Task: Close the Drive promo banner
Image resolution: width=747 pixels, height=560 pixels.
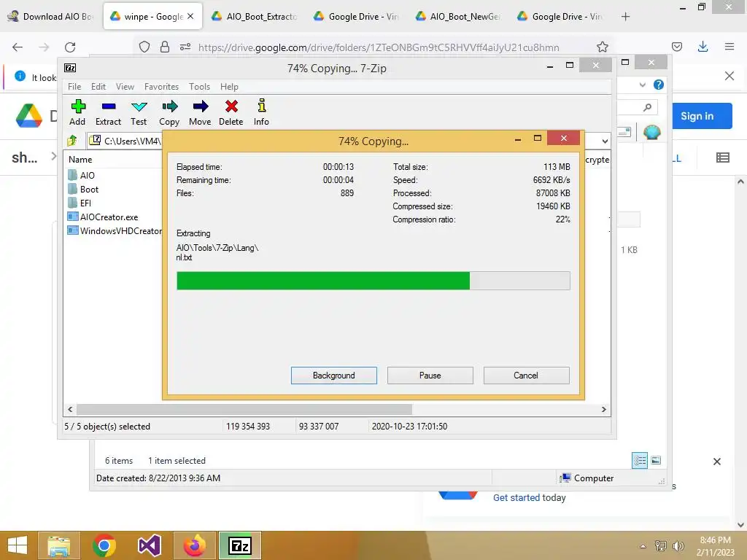Action: click(x=716, y=462)
